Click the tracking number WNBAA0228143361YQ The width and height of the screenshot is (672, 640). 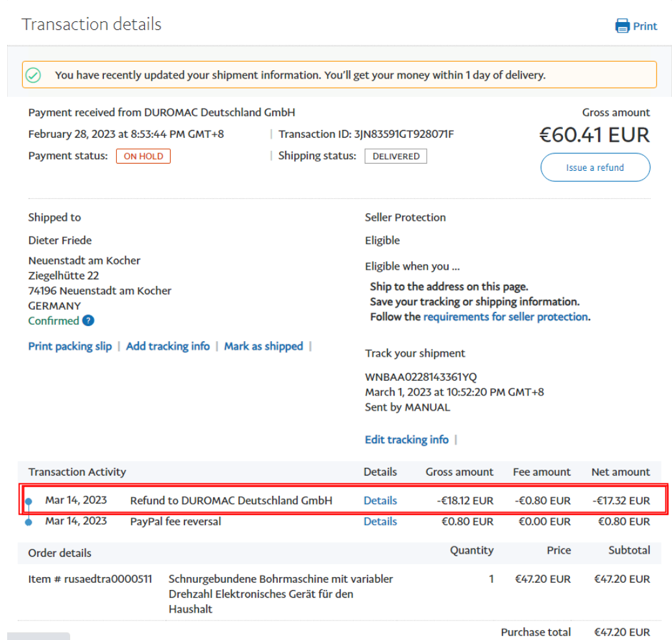click(421, 377)
